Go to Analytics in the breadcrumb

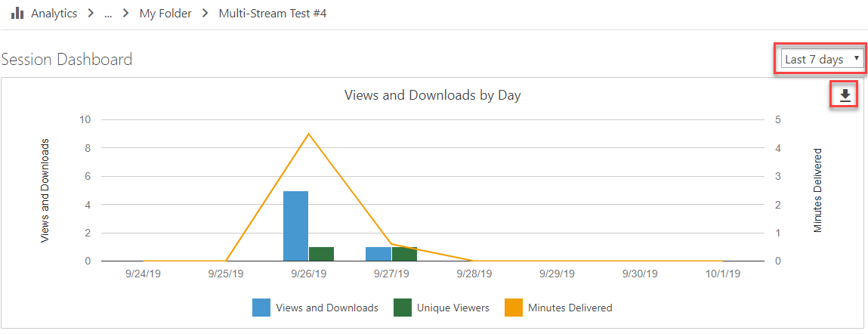point(54,14)
